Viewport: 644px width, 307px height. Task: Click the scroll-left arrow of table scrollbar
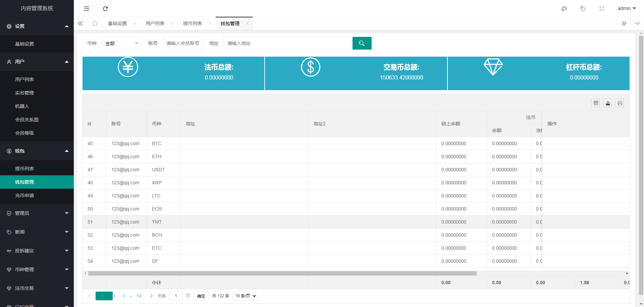point(85,273)
